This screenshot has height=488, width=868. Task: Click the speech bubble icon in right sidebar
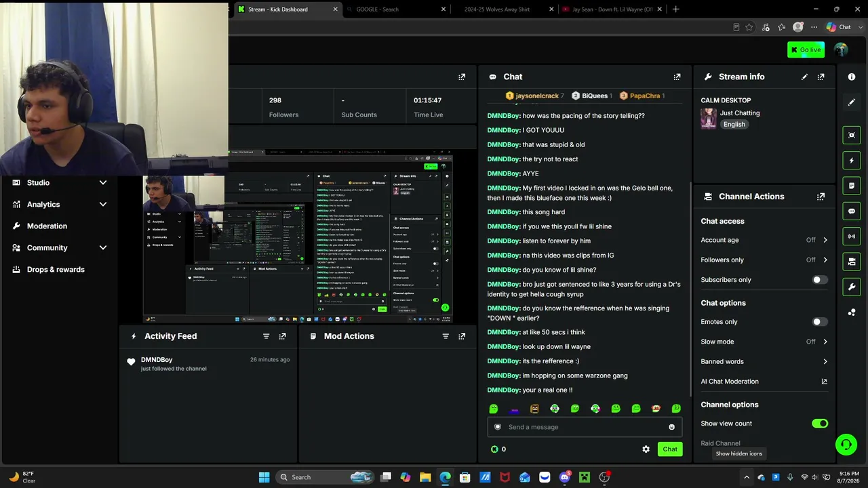(x=852, y=211)
